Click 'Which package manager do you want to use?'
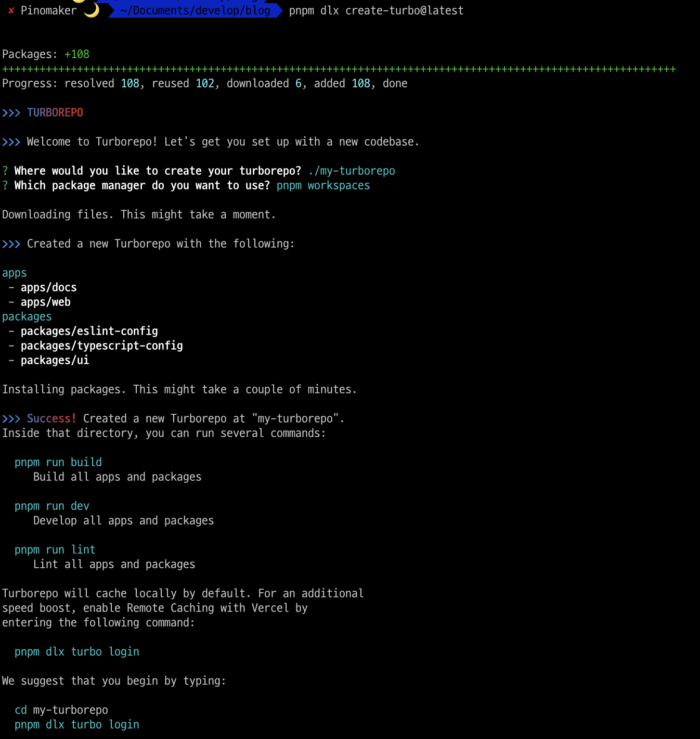The height and width of the screenshot is (739, 700). tap(142, 185)
